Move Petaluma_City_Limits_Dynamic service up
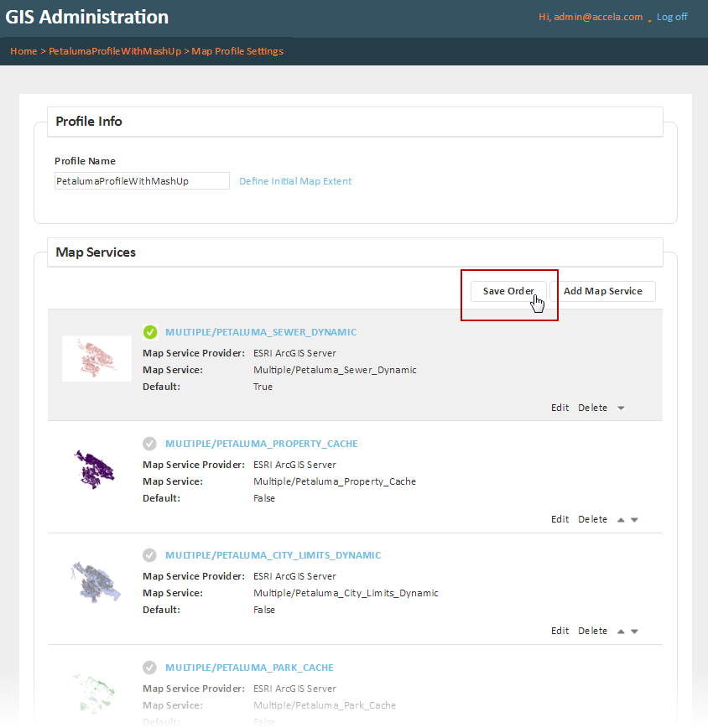This screenshot has width=708, height=728. [x=621, y=632]
